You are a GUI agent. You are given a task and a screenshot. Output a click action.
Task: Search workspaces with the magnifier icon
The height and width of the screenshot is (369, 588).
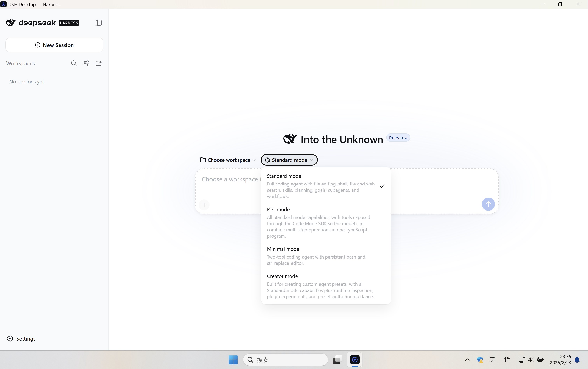click(74, 63)
